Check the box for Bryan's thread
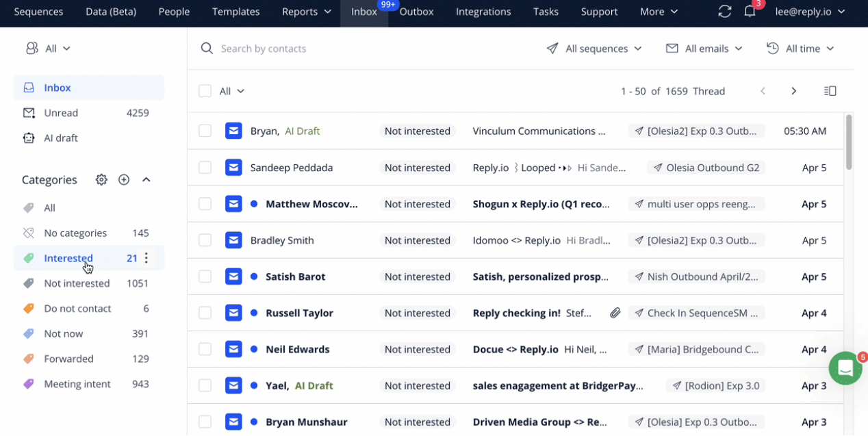 [205, 131]
